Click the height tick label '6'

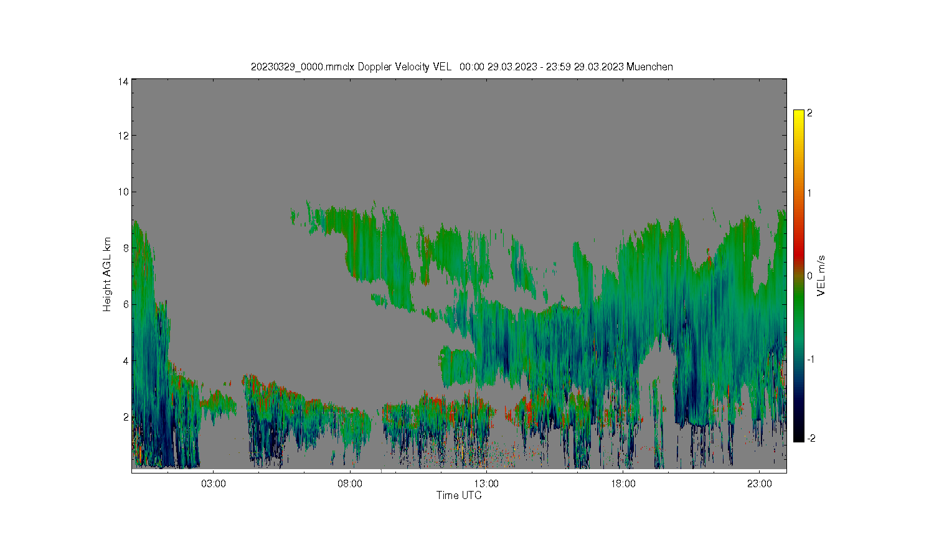pyautogui.click(x=126, y=304)
